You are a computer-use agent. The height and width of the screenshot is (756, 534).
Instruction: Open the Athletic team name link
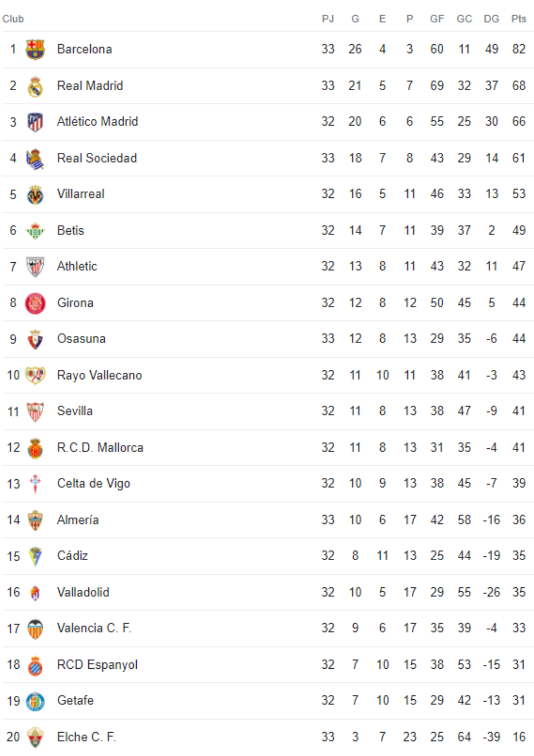77,266
